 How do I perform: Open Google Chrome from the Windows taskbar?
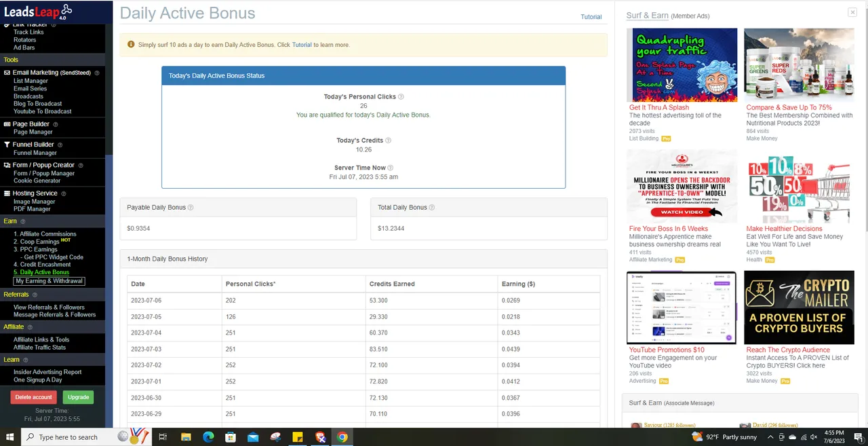coord(342,437)
